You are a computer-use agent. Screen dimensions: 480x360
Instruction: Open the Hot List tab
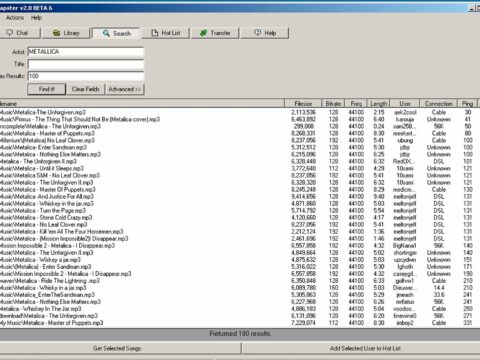(x=166, y=33)
